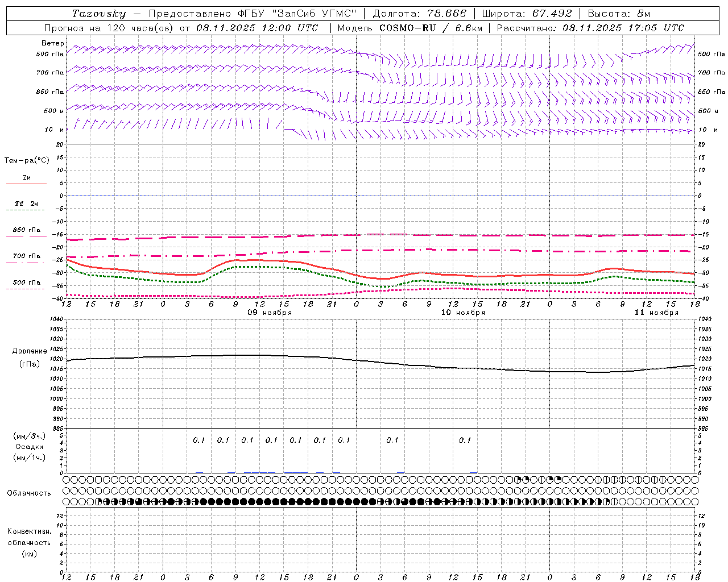Image resolution: width=728 pixels, height=582 pixels.
Task: Click the (мм/3ч.) precipitation unit label
Action: 29,436
